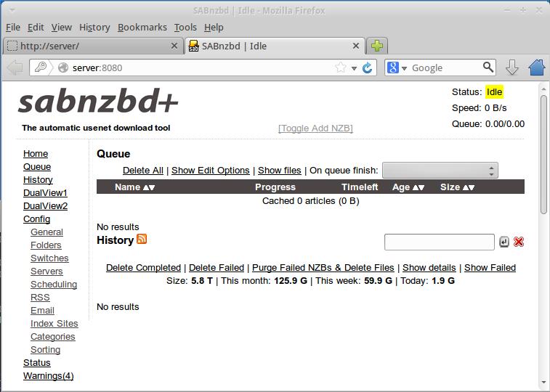Open Folders config page
The height and width of the screenshot is (392, 550).
46,245
